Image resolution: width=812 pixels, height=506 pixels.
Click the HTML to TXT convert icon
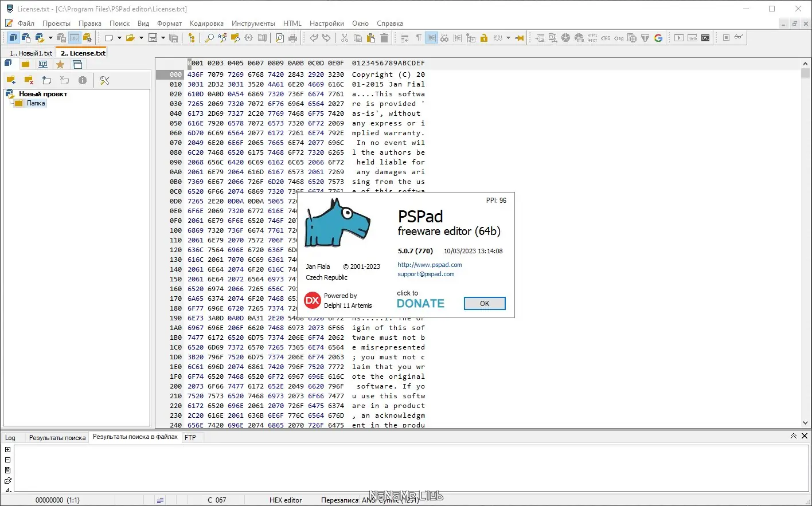(x=592, y=38)
